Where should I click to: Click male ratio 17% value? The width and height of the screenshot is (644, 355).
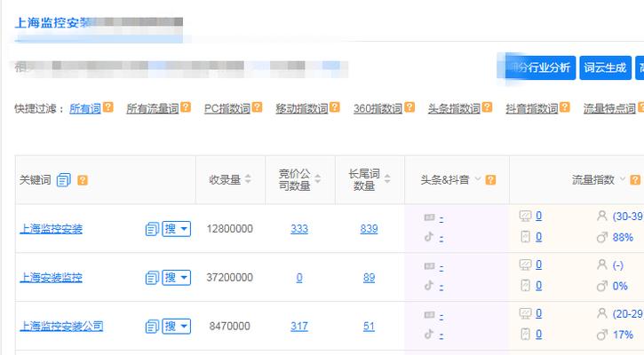click(x=623, y=335)
